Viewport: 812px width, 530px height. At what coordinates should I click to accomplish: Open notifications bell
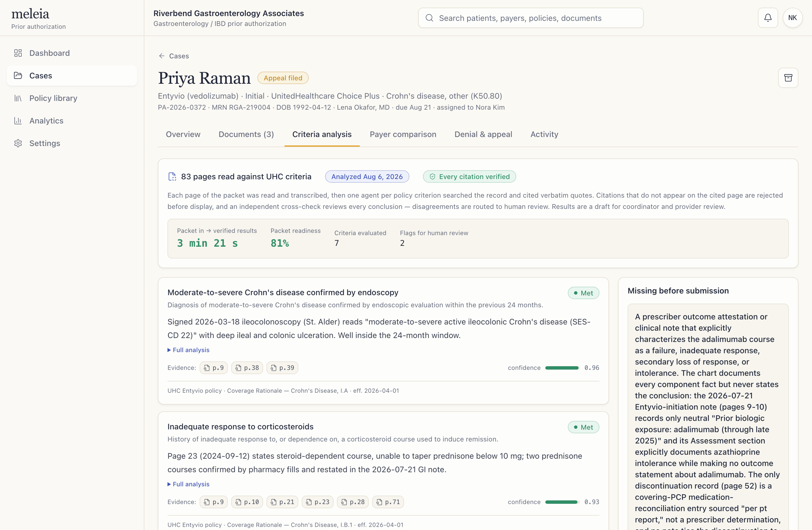pos(768,18)
